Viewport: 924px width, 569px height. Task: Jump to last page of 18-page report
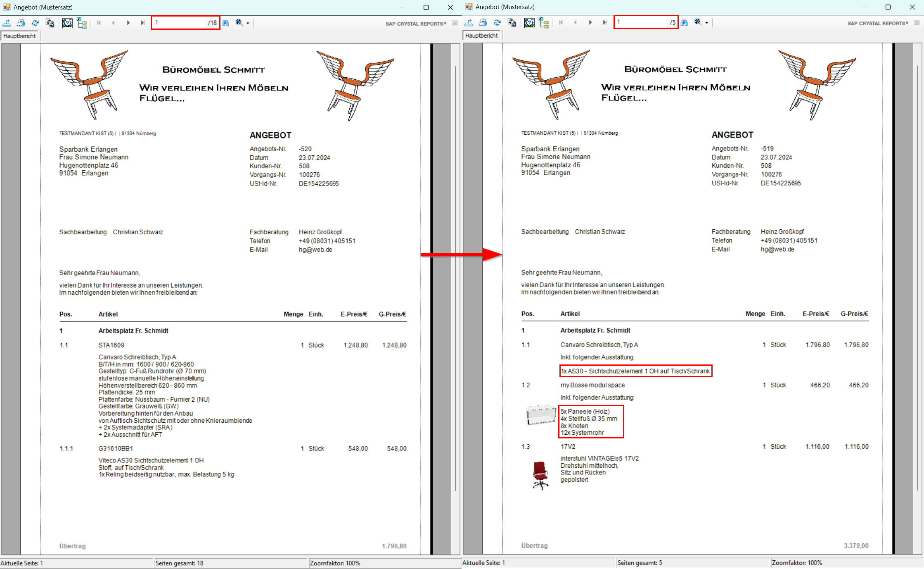(142, 23)
